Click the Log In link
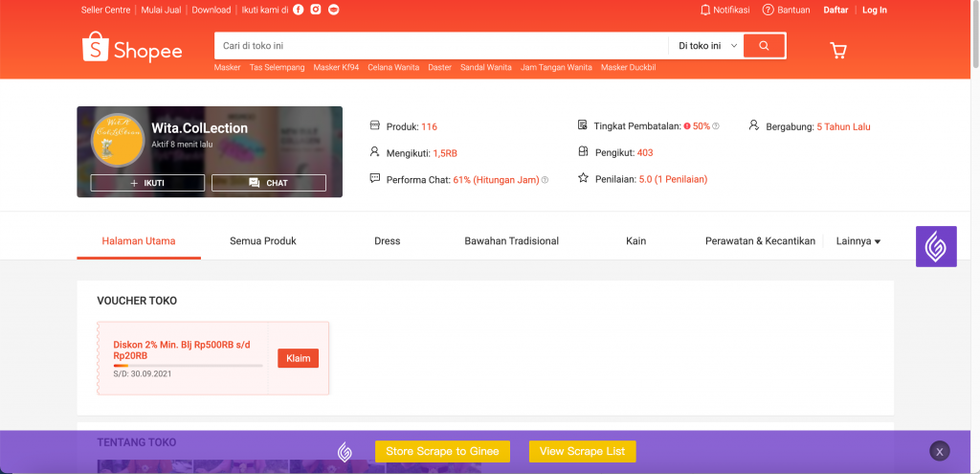This screenshot has height=474, width=980. click(x=875, y=10)
